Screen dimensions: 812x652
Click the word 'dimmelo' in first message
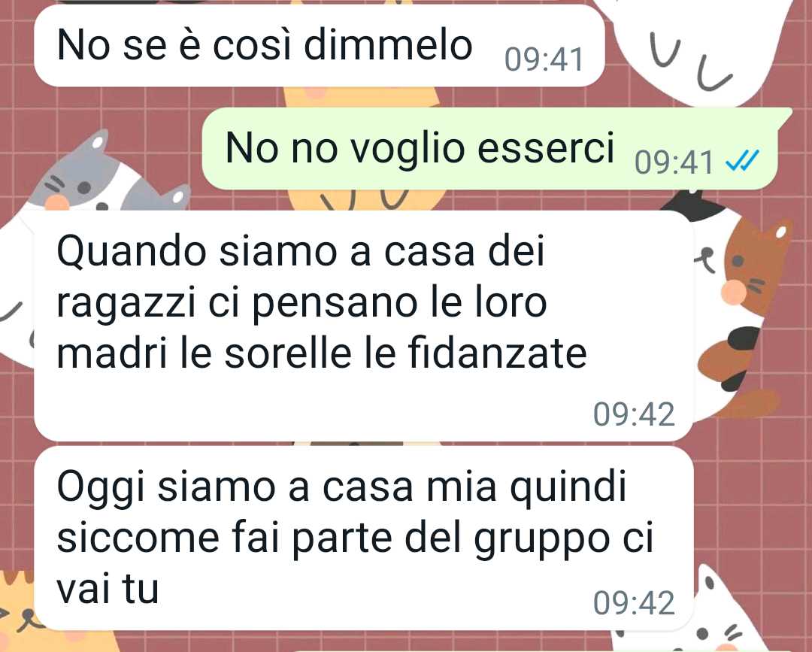click(x=389, y=45)
